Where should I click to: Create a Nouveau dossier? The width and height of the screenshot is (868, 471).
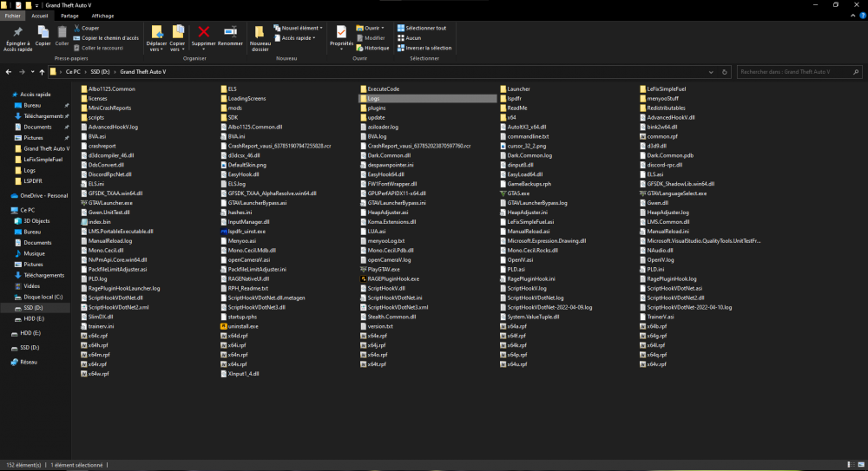(260, 38)
